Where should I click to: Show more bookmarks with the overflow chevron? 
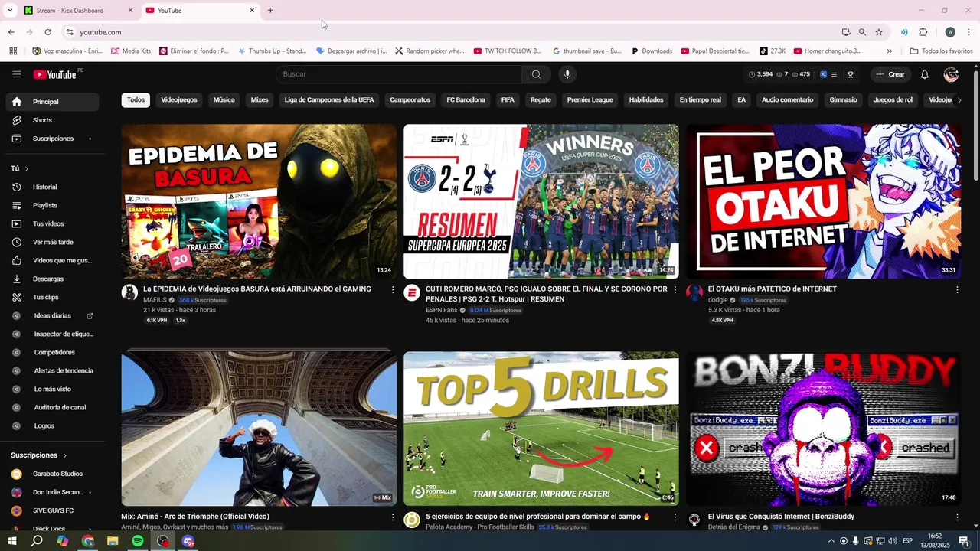pyautogui.click(x=889, y=51)
